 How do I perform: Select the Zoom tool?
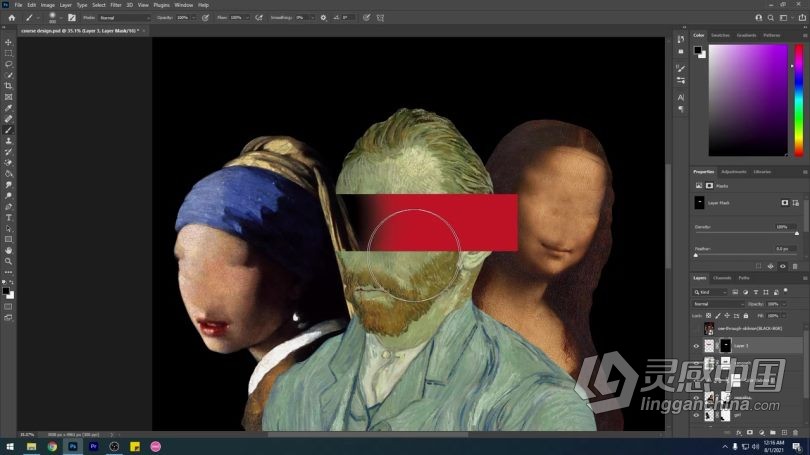8,261
